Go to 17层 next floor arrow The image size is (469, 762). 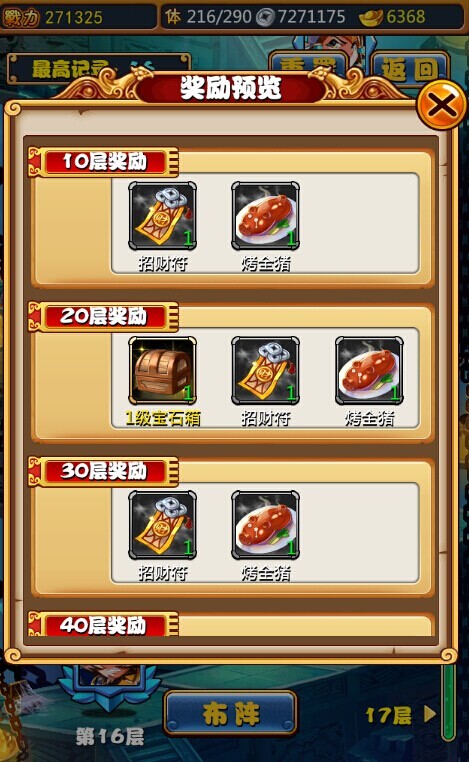point(400,715)
